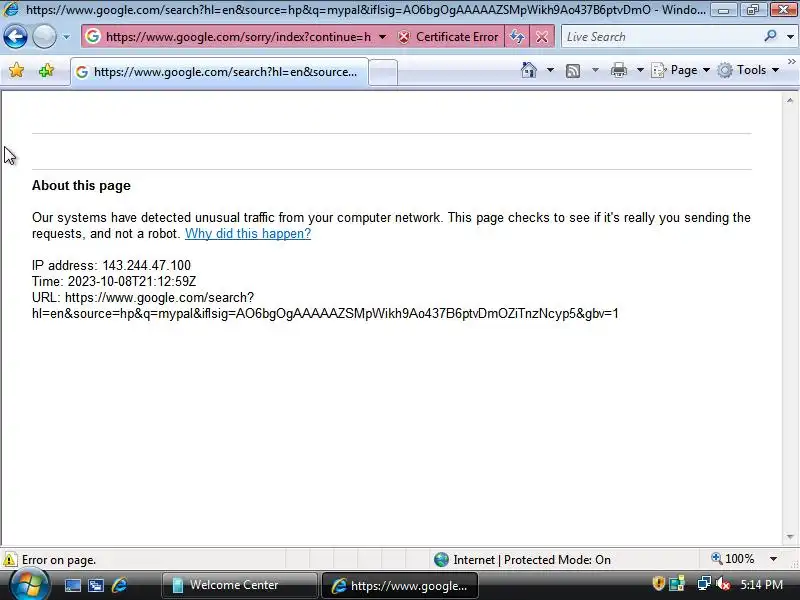Click Switch between windows quick launch icon
Image resolution: width=800 pixels, height=600 pixels.
click(96, 585)
